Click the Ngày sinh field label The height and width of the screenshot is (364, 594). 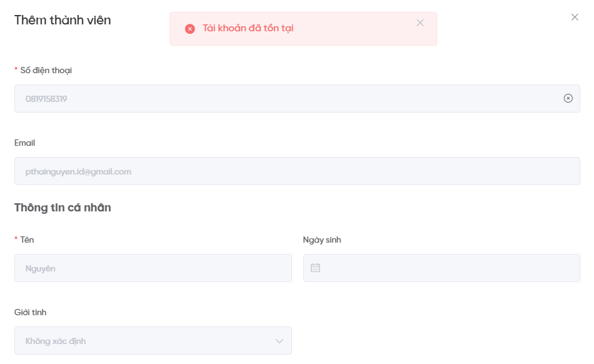[x=322, y=240]
